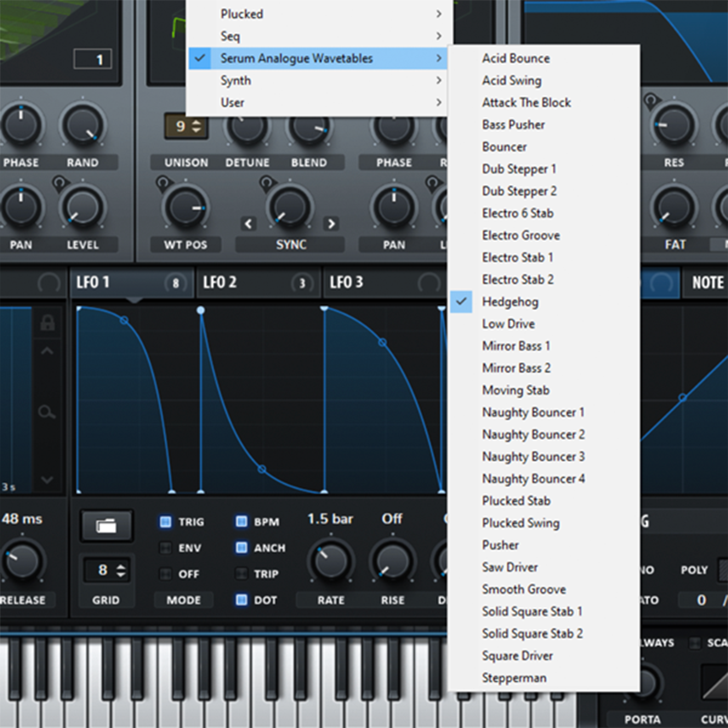Choose the Low Drive wavetable
Image resolution: width=728 pixels, height=728 pixels.
pyautogui.click(x=544, y=324)
